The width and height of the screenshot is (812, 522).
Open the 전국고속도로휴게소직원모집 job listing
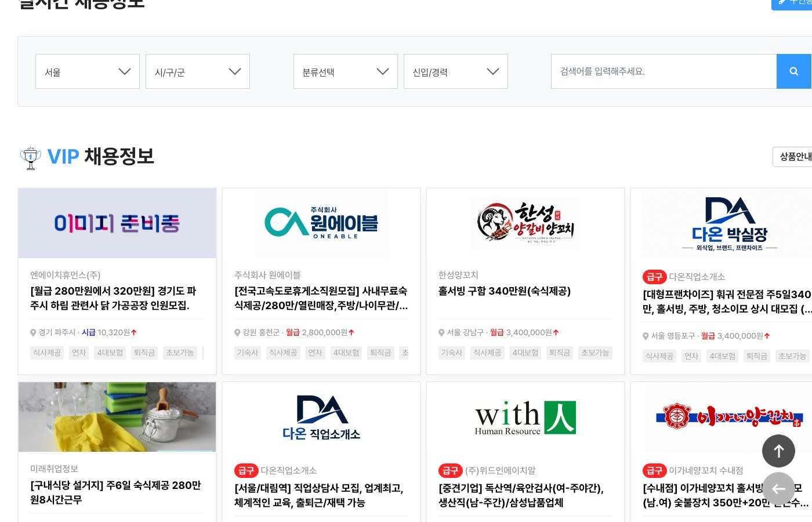321,298
